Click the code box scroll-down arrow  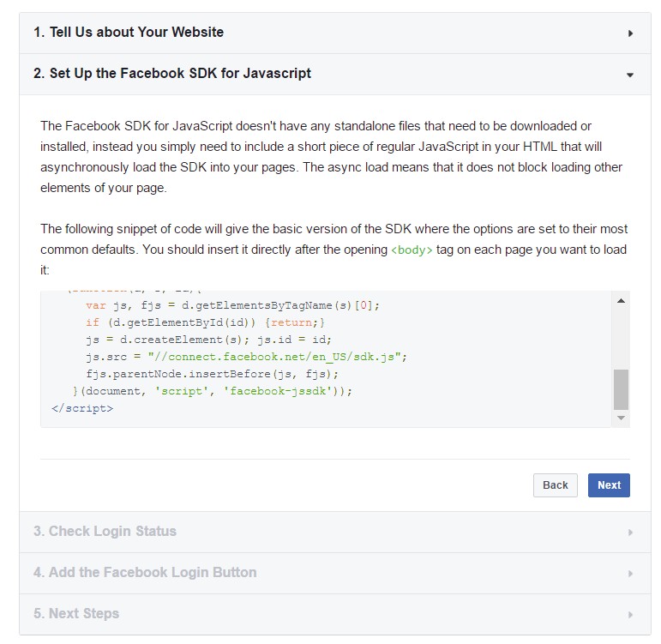(621, 418)
